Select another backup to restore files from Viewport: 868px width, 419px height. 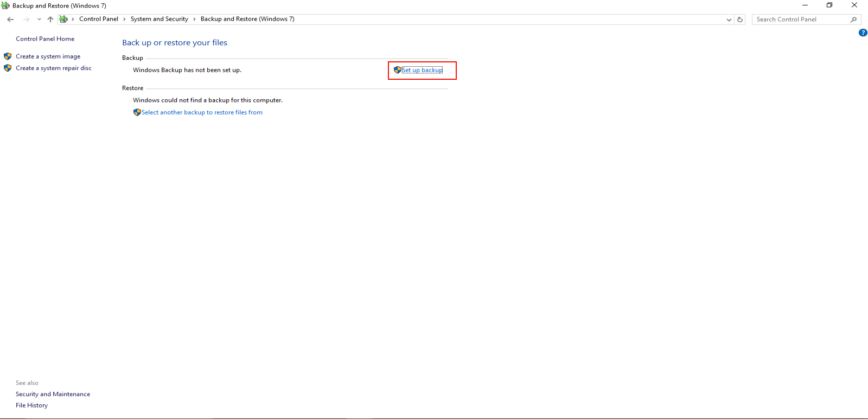point(202,112)
